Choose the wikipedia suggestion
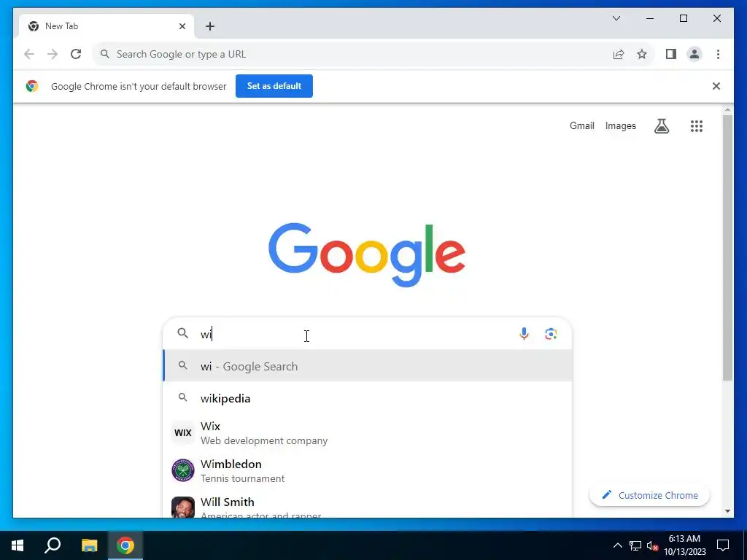 pos(368,398)
